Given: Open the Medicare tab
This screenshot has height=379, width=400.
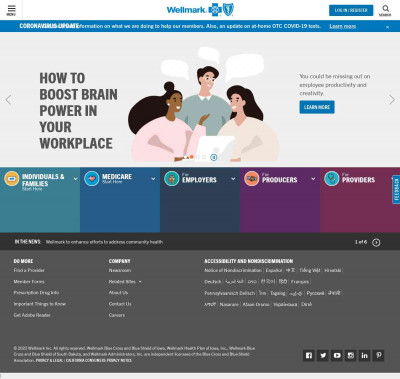Looking at the screenshot, I should click(120, 200).
